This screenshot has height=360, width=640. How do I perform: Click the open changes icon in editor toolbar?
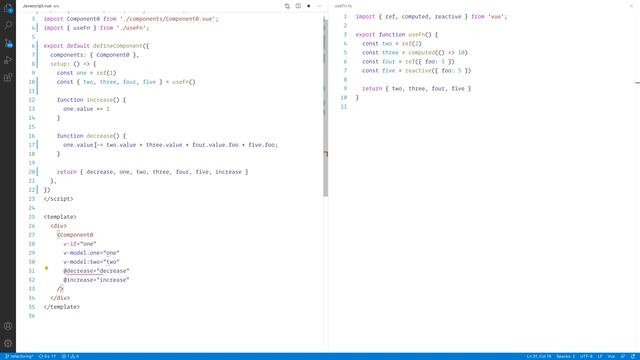287,6
